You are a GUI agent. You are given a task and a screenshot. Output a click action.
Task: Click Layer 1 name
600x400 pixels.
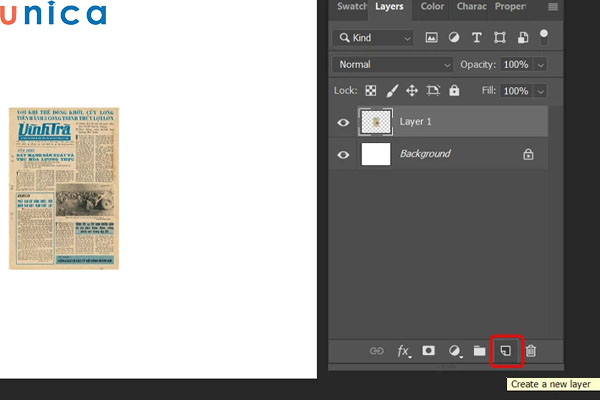click(x=415, y=122)
